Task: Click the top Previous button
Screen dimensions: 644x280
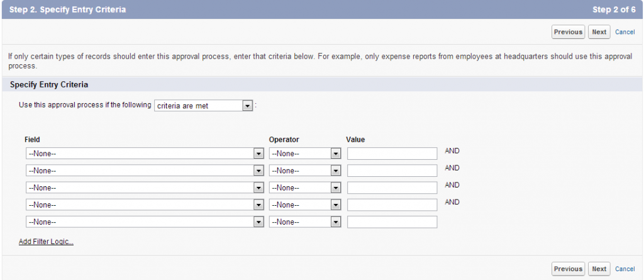Action: 568,32
